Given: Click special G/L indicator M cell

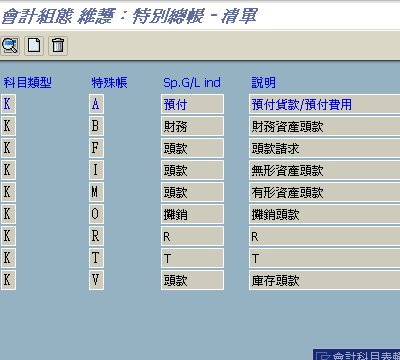Looking at the screenshot, I should click(x=96, y=192).
